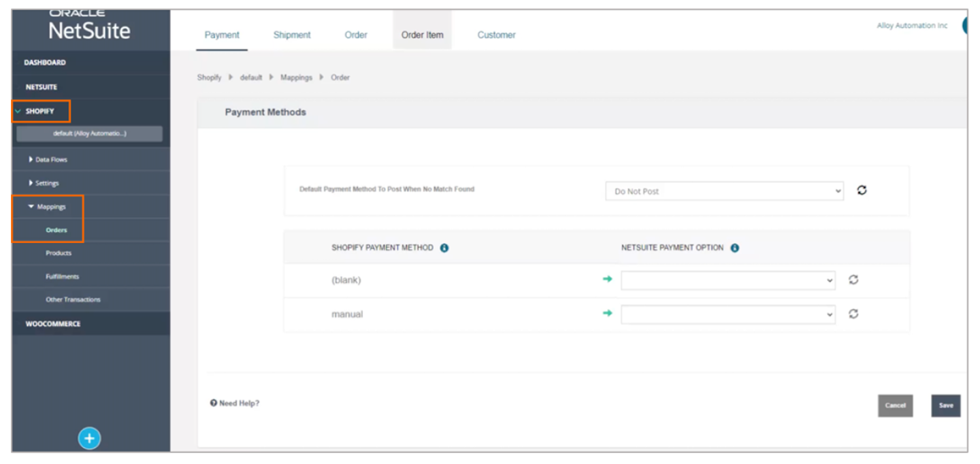Switch to the Order Item tab
The height and width of the screenshot is (464, 980).
(x=422, y=35)
